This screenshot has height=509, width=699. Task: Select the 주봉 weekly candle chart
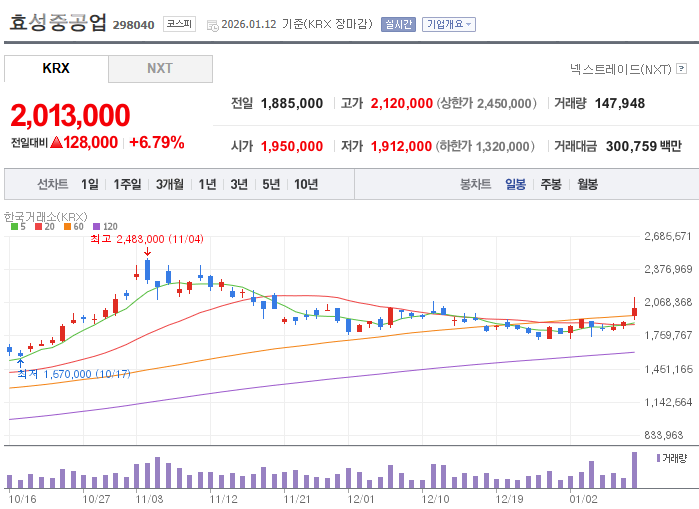pos(551,184)
